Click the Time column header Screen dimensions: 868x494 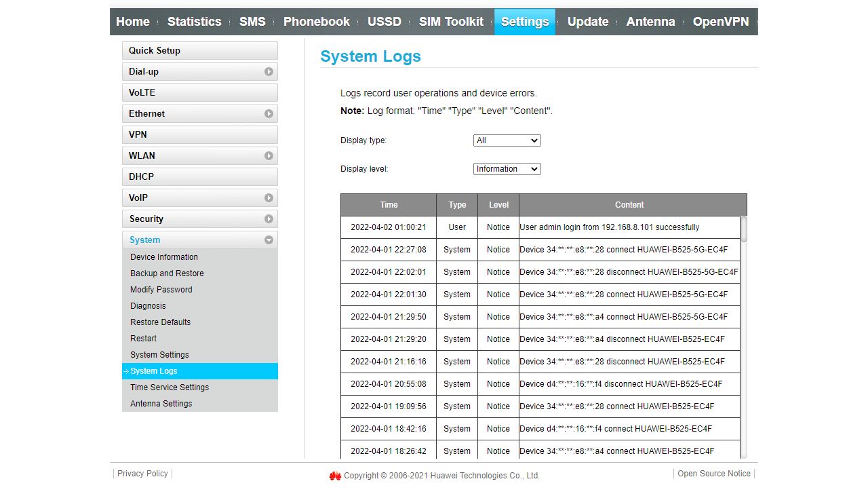click(x=389, y=205)
